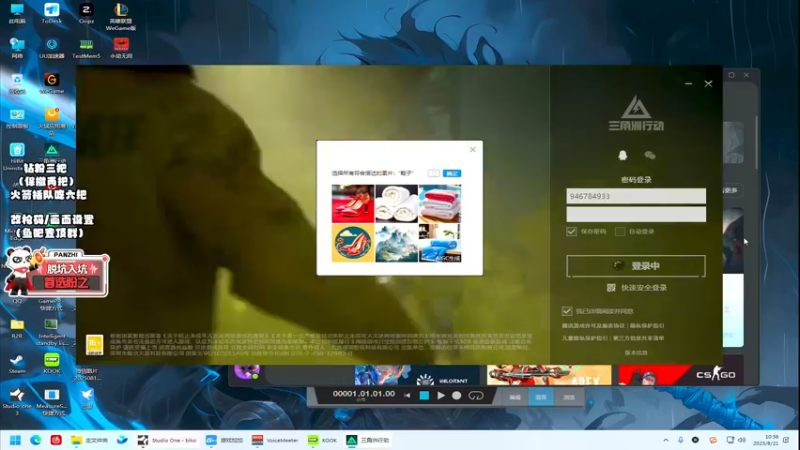
Task: Open KOOK desktop shortcut
Action: tap(52, 363)
